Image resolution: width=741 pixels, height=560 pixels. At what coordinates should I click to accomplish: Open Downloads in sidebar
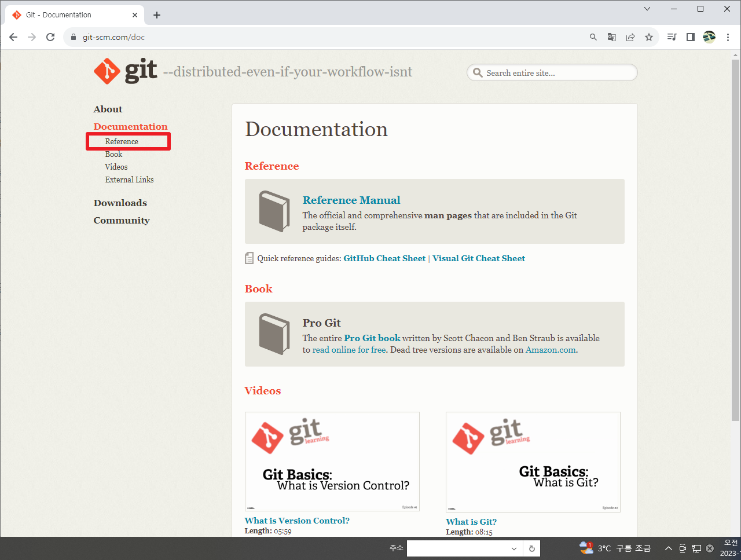pos(120,203)
